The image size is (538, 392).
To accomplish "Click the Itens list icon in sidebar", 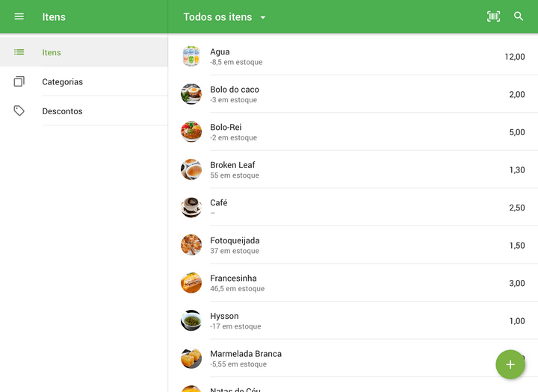I will pos(19,52).
